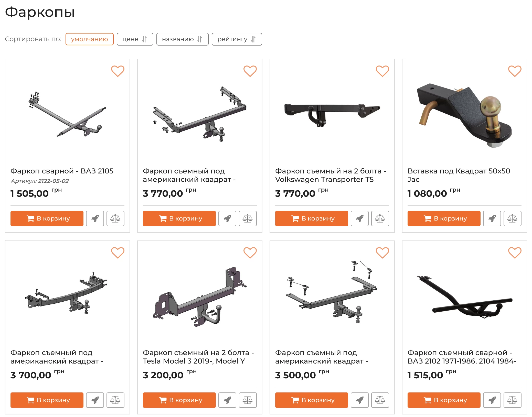Compare scales icon for Volkswagen Transporter T5
The width and height of the screenshot is (532, 417).
tap(380, 218)
